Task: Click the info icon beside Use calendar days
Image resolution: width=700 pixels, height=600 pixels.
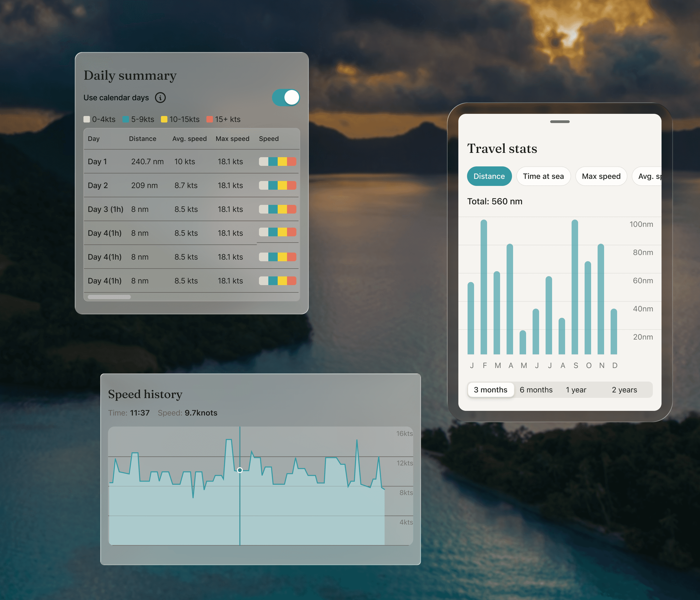Action: pyautogui.click(x=160, y=98)
